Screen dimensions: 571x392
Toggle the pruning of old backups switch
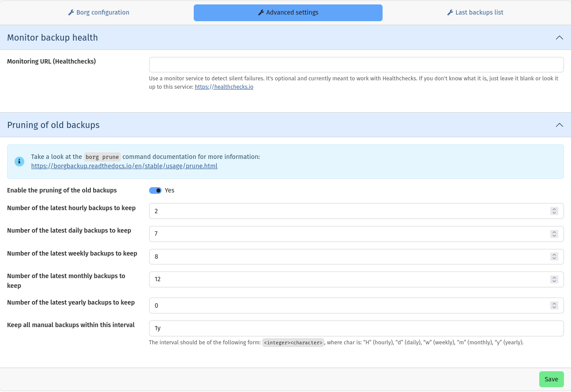155,190
